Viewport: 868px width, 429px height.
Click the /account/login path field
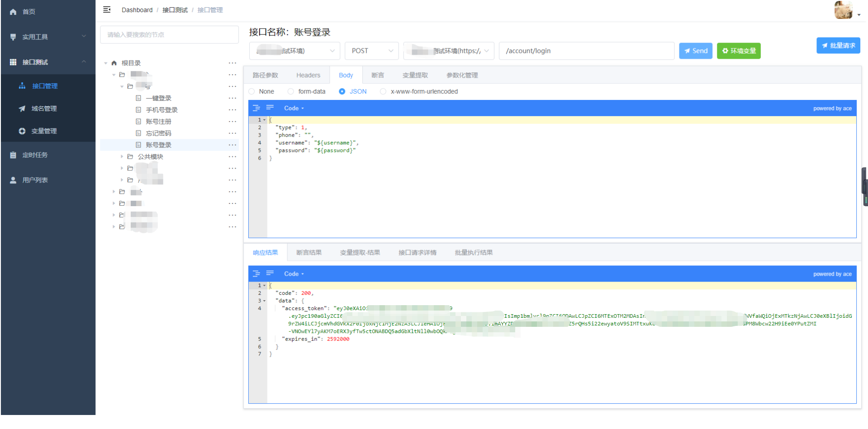[586, 51]
